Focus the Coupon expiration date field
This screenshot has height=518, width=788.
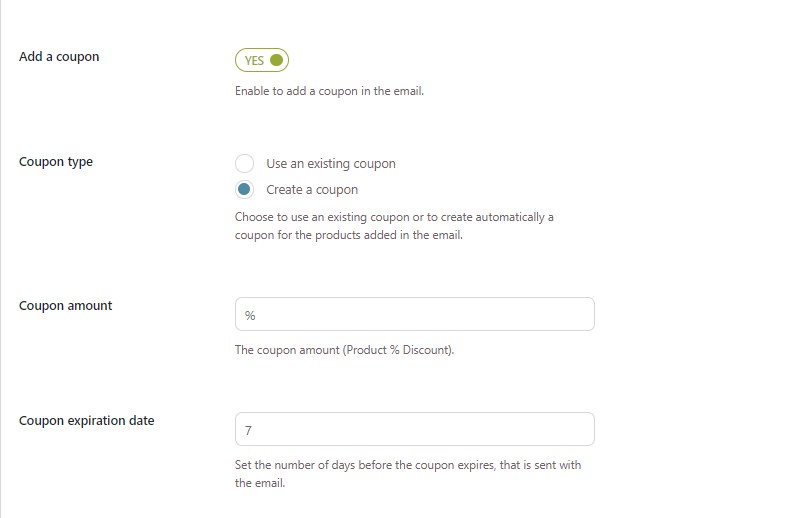(x=414, y=429)
